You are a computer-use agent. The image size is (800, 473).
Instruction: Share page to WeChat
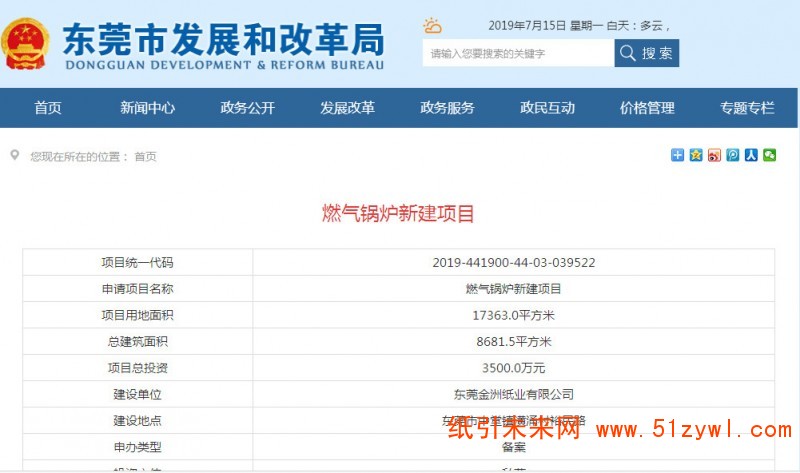click(769, 155)
